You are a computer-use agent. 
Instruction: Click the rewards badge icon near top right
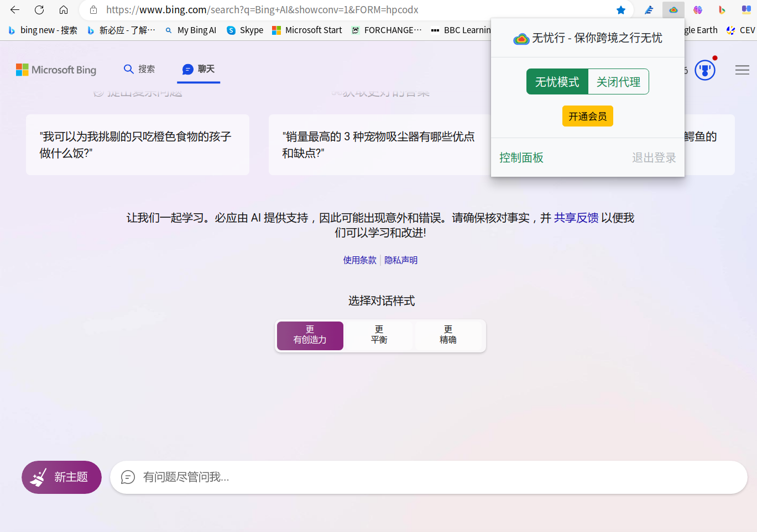pyautogui.click(x=705, y=69)
